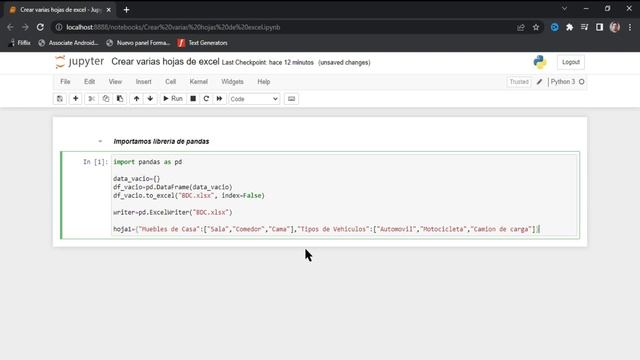The height and width of the screenshot is (360, 640).
Task: Open the Fliflix bookmark
Action: [x=20, y=43]
